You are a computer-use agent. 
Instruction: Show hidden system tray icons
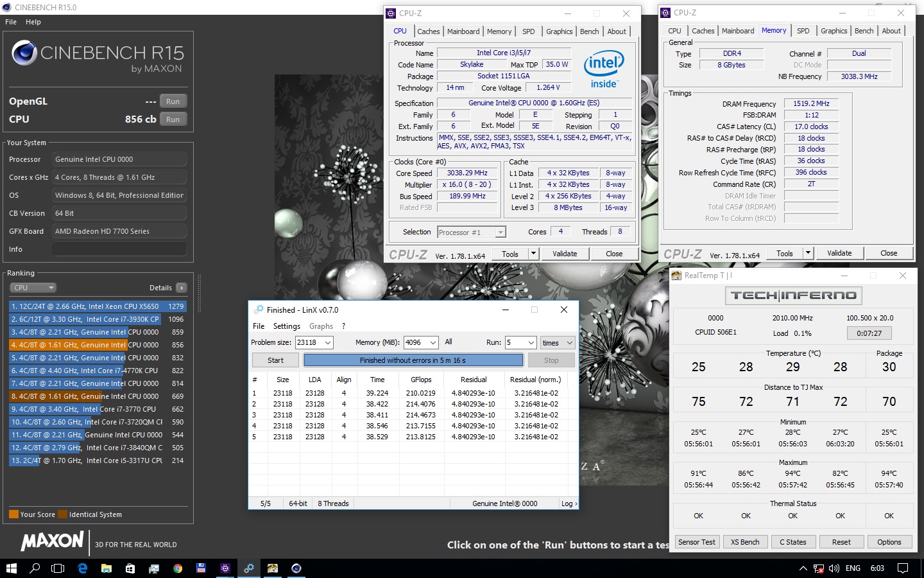coord(803,568)
